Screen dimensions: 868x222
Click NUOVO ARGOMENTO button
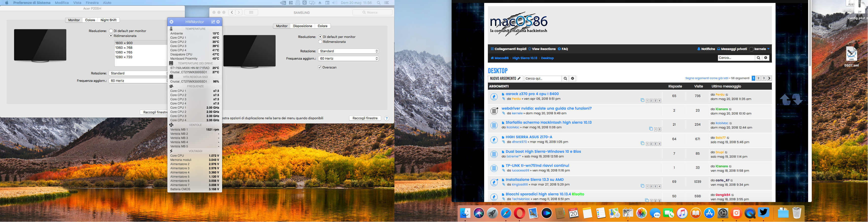click(505, 79)
